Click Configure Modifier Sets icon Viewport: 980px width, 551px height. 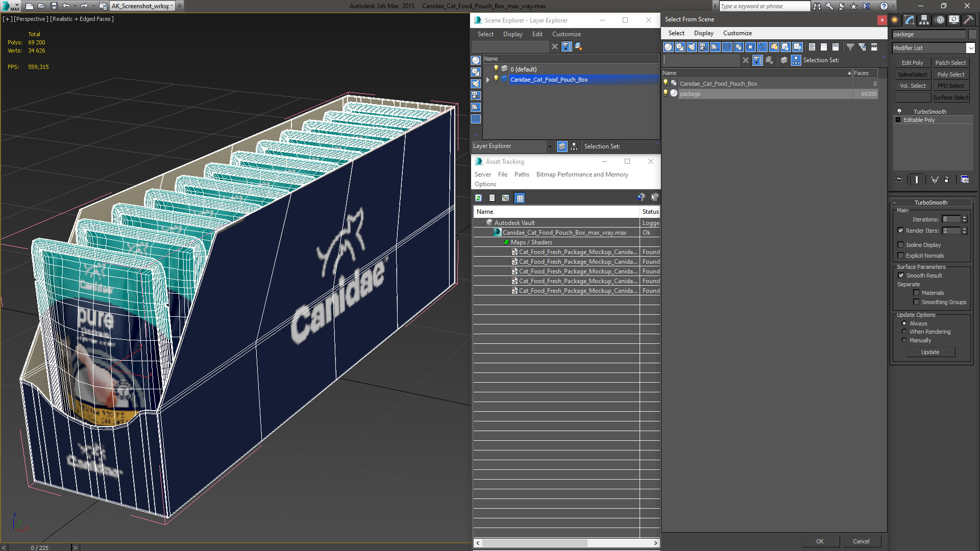[965, 180]
